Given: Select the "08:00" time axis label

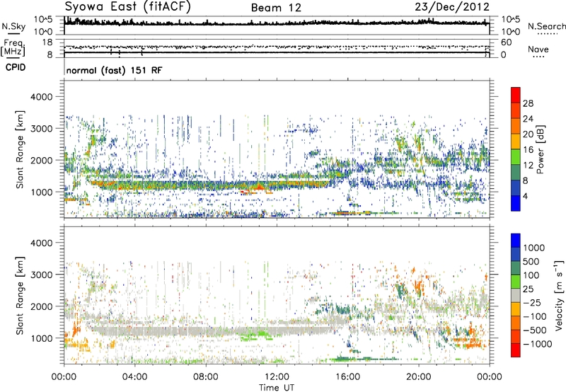Looking at the screenshot, I should tap(205, 377).
